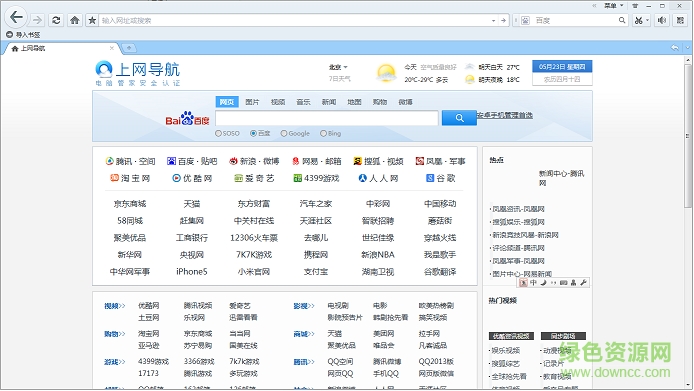Mute page sound with the speaker icon
The height and width of the screenshot is (391, 694).
tap(662, 20)
